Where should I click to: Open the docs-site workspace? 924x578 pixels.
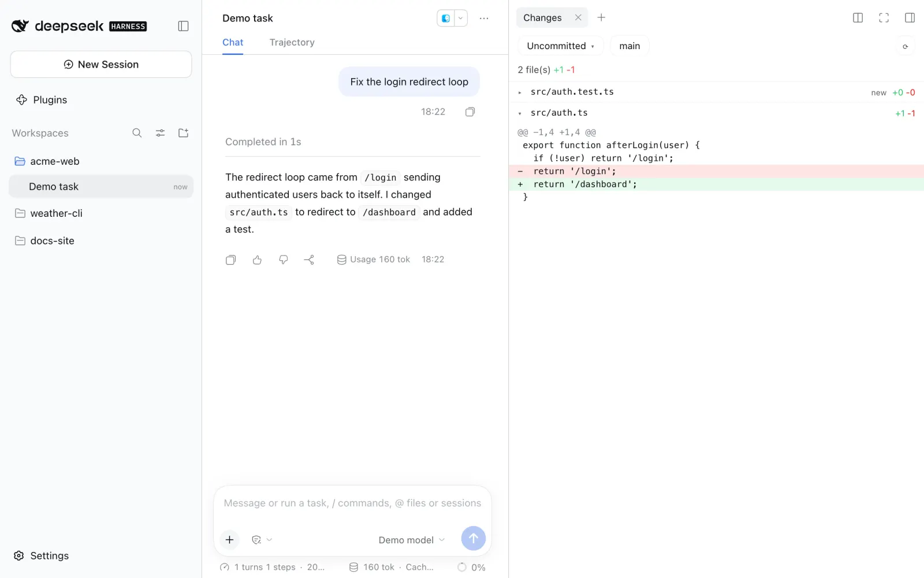(101, 241)
